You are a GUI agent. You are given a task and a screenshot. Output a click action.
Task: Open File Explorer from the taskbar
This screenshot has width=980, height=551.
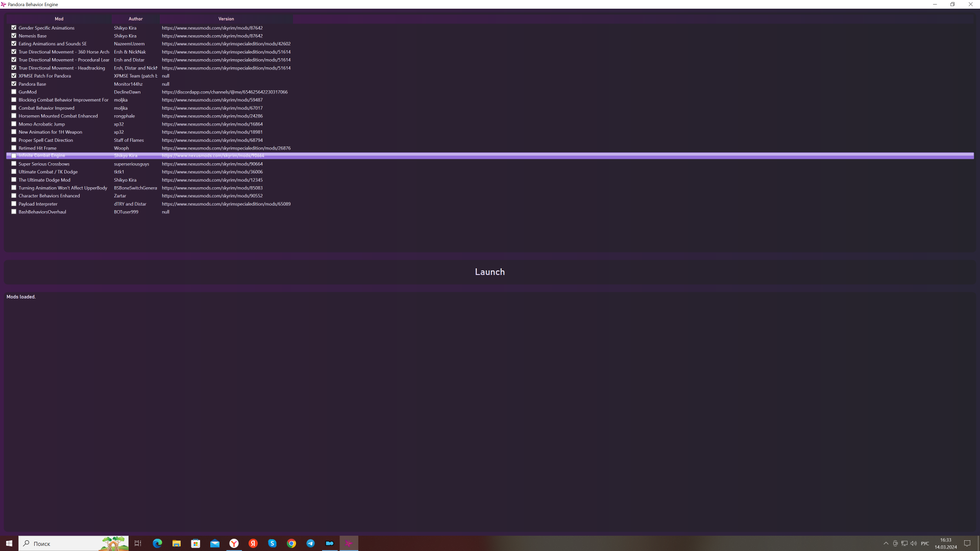point(177,543)
